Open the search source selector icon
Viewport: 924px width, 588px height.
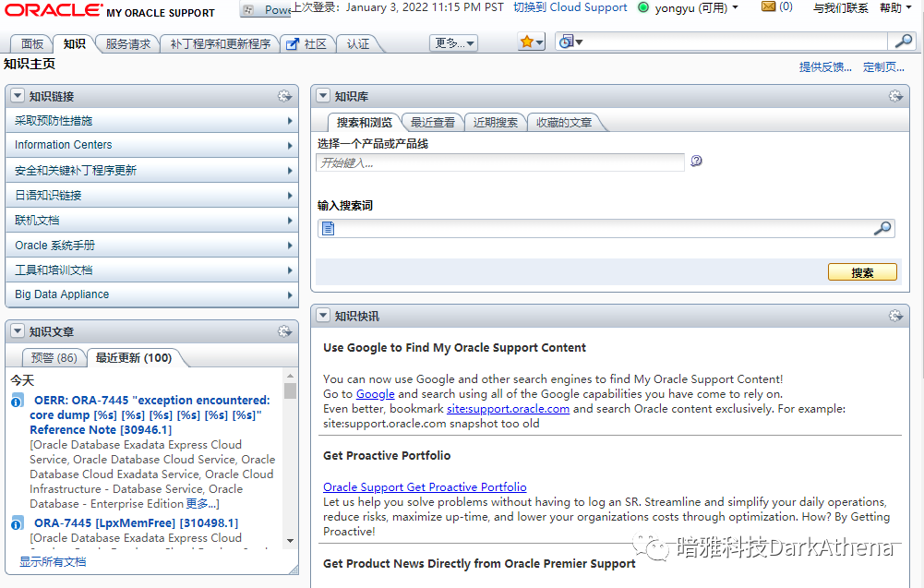click(570, 42)
